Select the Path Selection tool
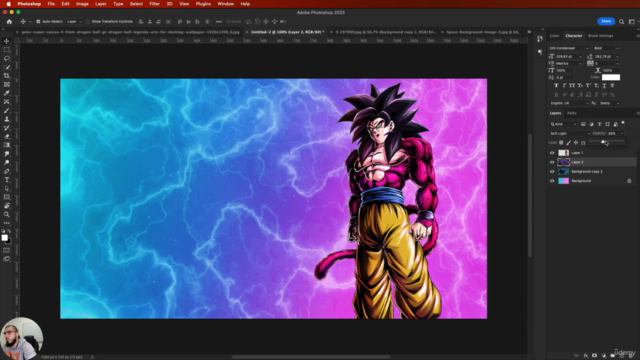 click(x=7, y=189)
